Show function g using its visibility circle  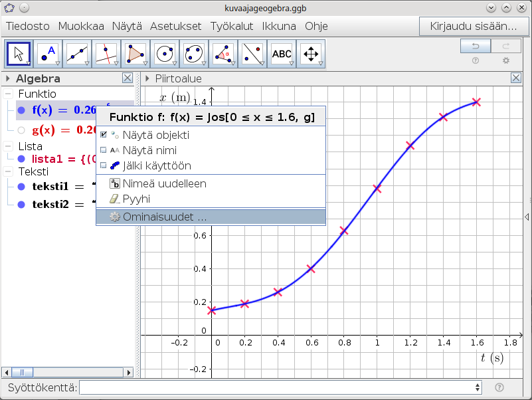click(21, 130)
